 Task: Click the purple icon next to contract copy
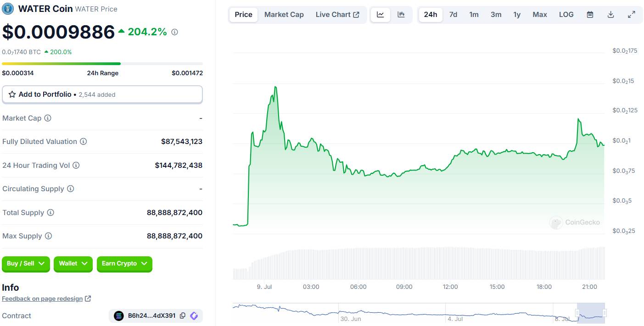194,316
